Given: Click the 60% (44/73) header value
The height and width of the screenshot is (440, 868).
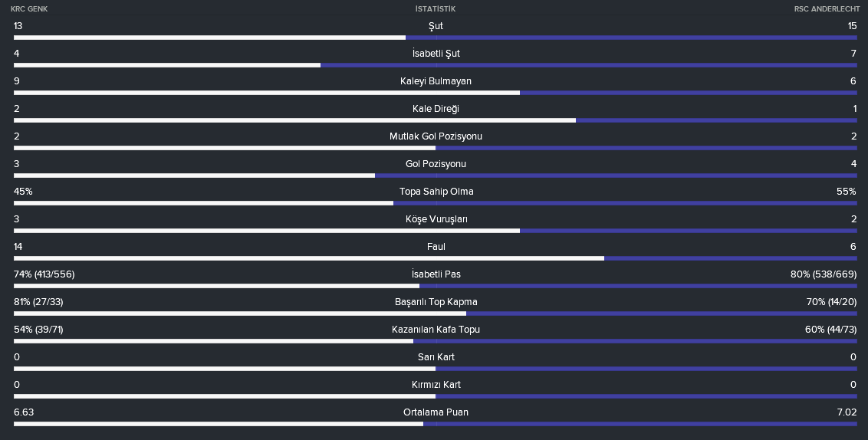Looking at the screenshot, I should (x=831, y=330).
